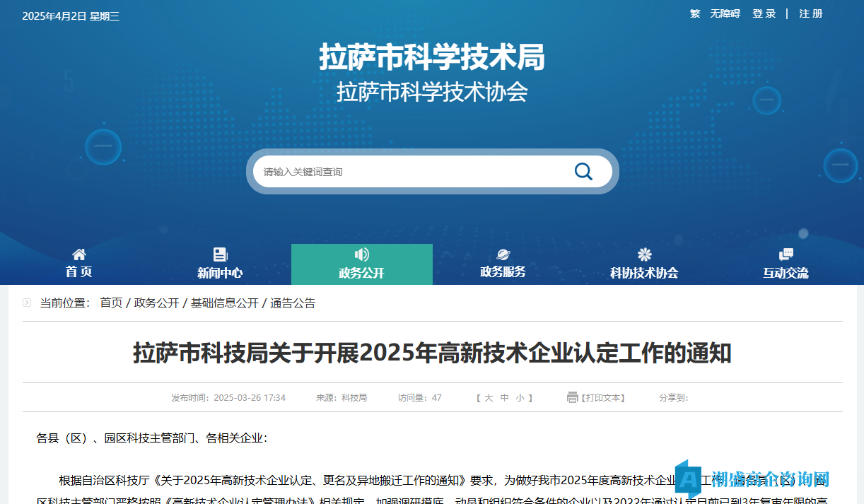Click the home icon above 首页

point(79,254)
